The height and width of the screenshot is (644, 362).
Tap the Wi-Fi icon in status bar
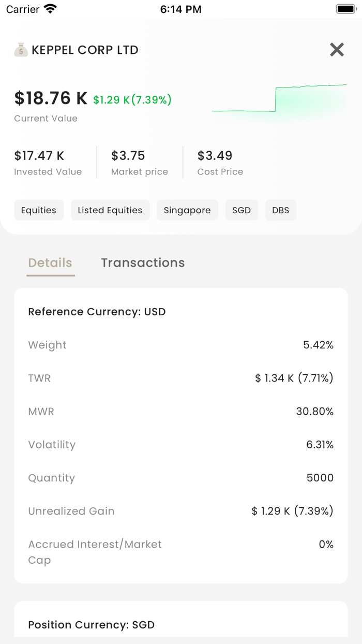[50, 9]
